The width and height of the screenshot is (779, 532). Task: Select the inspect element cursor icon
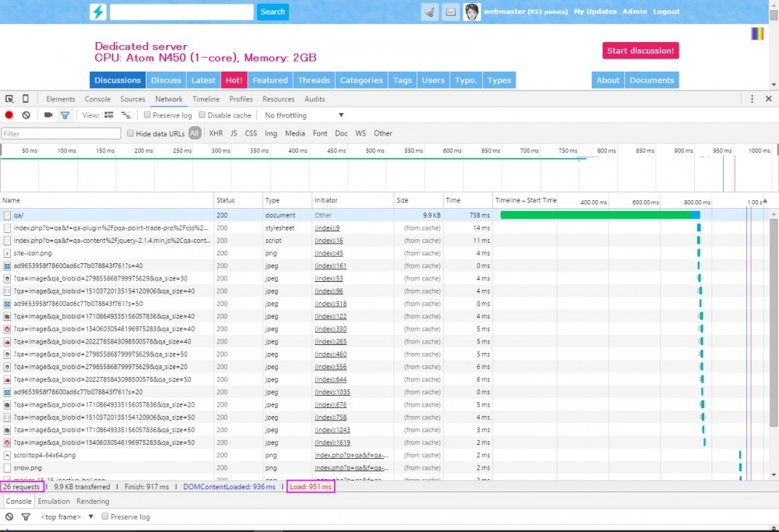[x=9, y=99]
